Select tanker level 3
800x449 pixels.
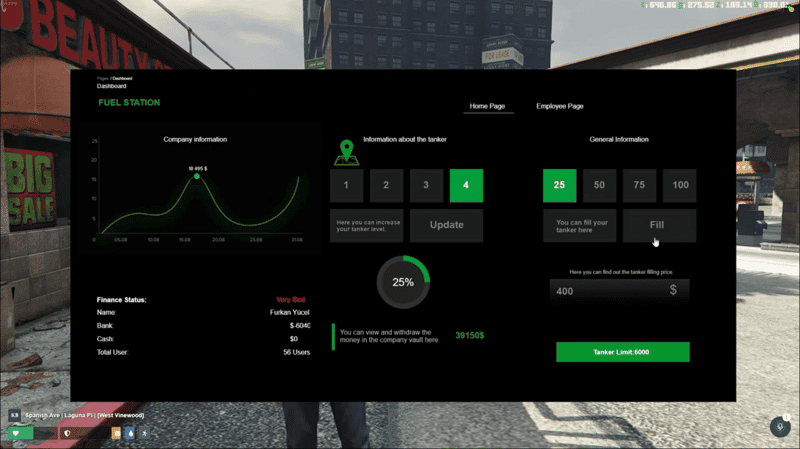click(x=426, y=185)
